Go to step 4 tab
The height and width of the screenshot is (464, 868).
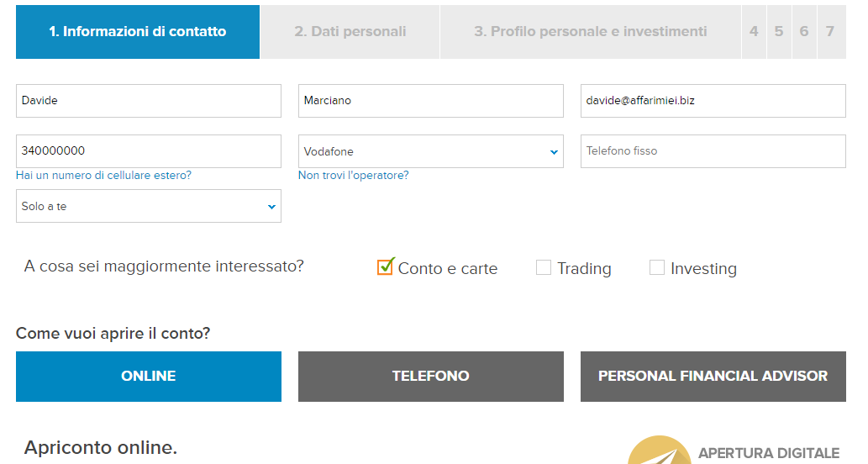[754, 32]
